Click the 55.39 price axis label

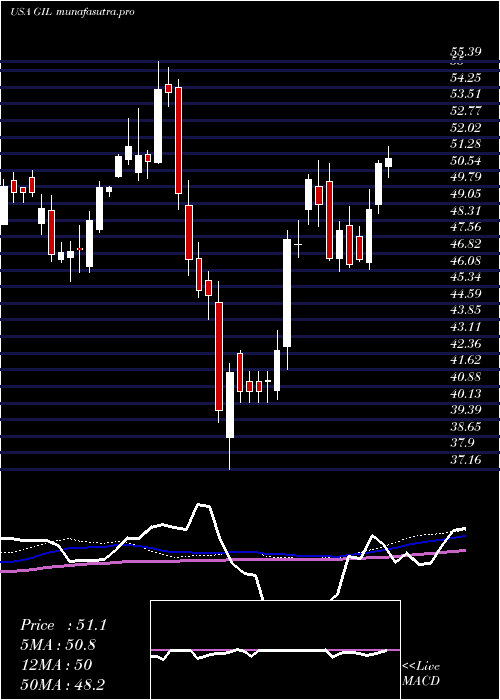tap(466, 52)
